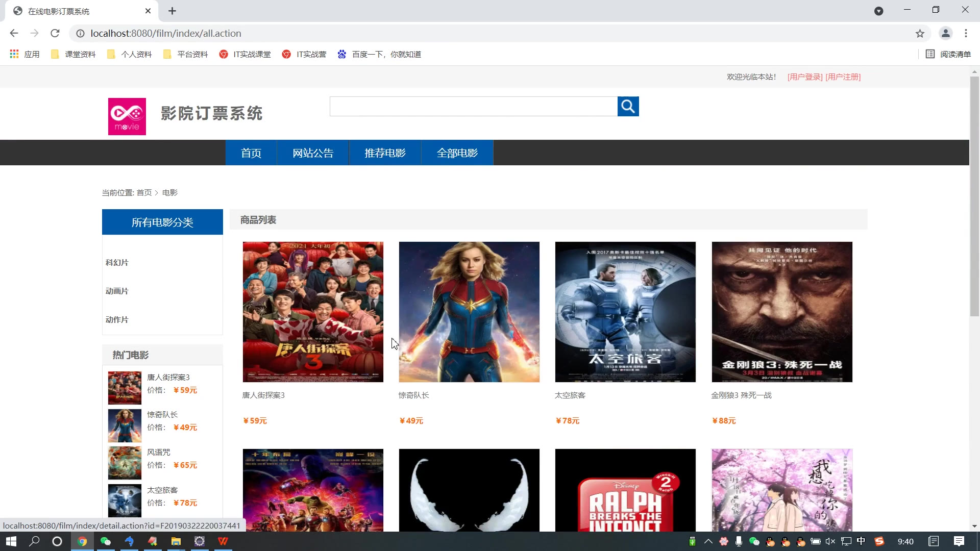Click the 金刚狼3 殊死一战 title text
The width and height of the screenshot is (980, 551).
pos(742,395)
